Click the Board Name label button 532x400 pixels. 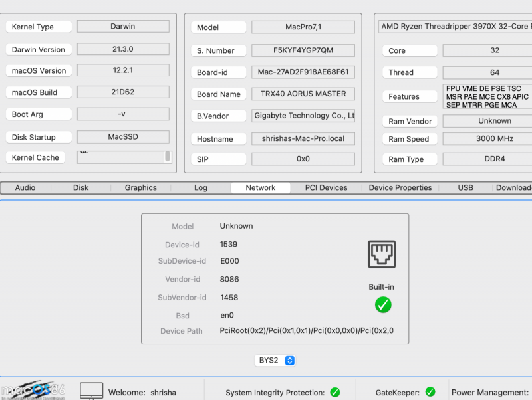coord(219,94)
